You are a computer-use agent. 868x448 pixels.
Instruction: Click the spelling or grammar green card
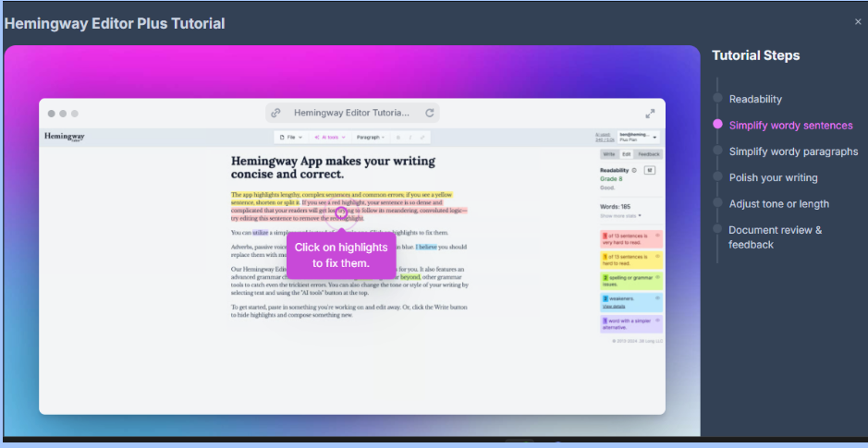pos(631,281)
